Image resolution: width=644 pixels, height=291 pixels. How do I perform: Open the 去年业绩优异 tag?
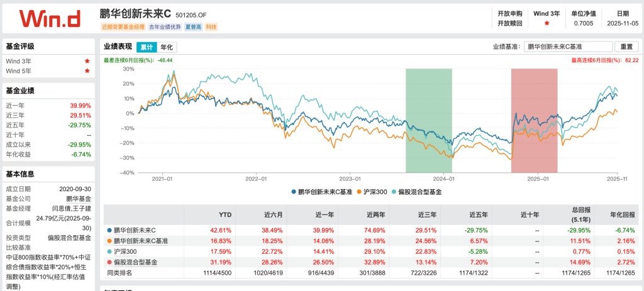(x=165, y=27)
